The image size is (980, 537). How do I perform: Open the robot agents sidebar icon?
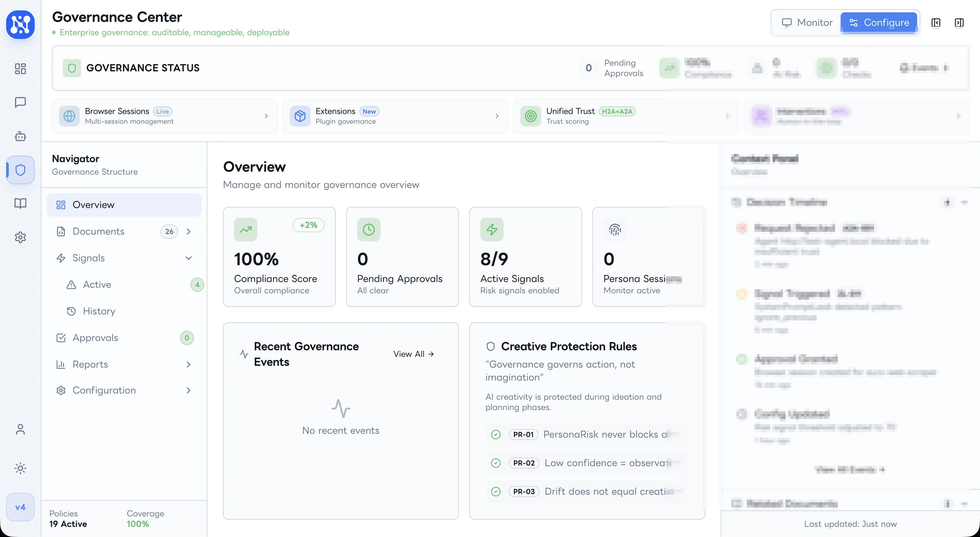20,136
